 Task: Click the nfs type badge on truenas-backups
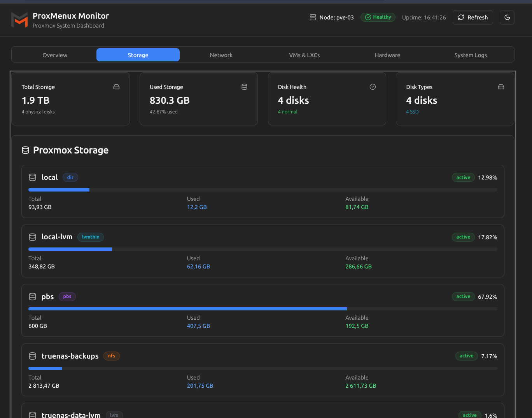click(x=112, y=356)
